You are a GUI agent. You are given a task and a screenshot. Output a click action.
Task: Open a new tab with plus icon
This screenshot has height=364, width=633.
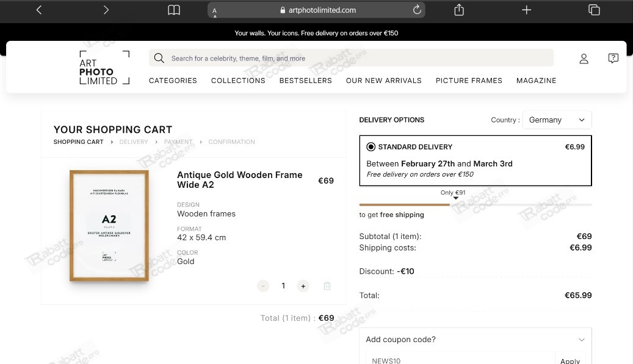[x=527, y=10]
